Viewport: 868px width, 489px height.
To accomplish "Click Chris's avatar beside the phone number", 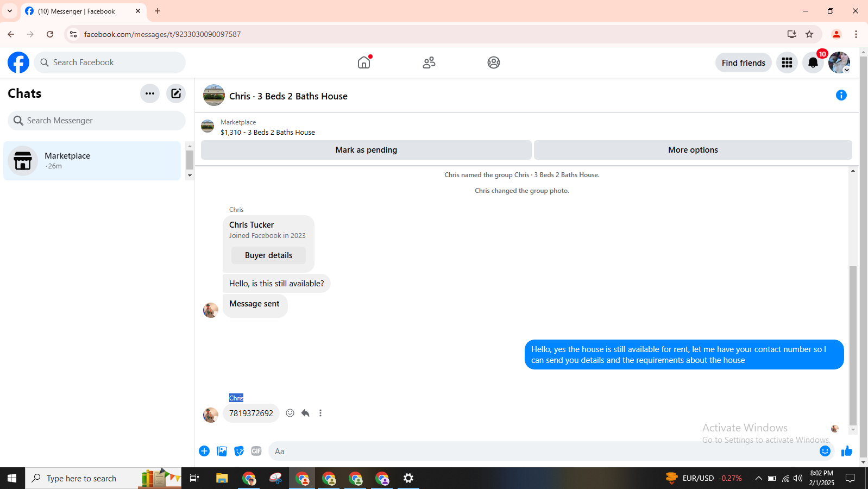I will [211, 415].
